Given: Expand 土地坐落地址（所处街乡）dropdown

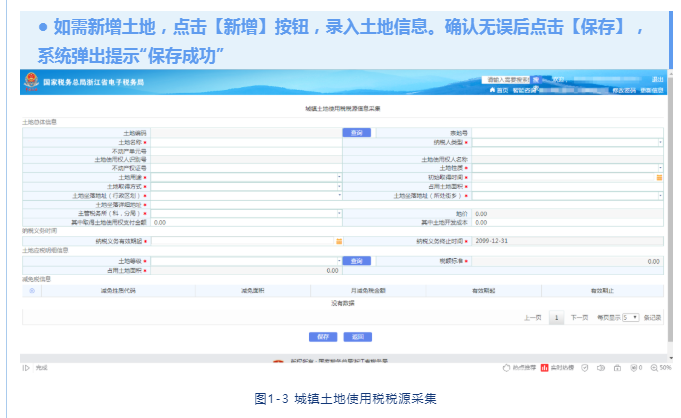Looking at the screenshot, I should [660, 196].
